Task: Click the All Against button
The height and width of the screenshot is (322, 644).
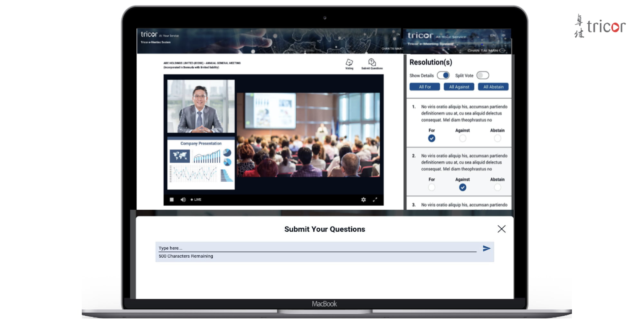Action: [459, 87]
